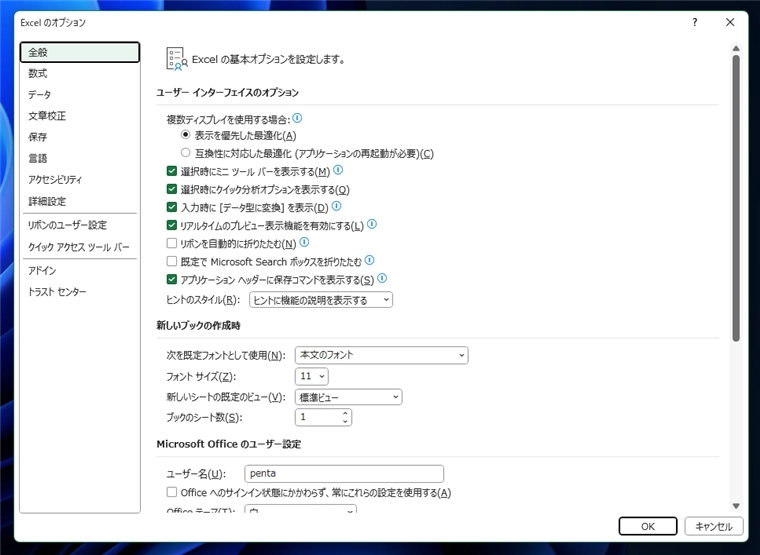Click the vertical scrollbar thumb
The width and height of the screenshot is (760, 555).
click(736, 198)
